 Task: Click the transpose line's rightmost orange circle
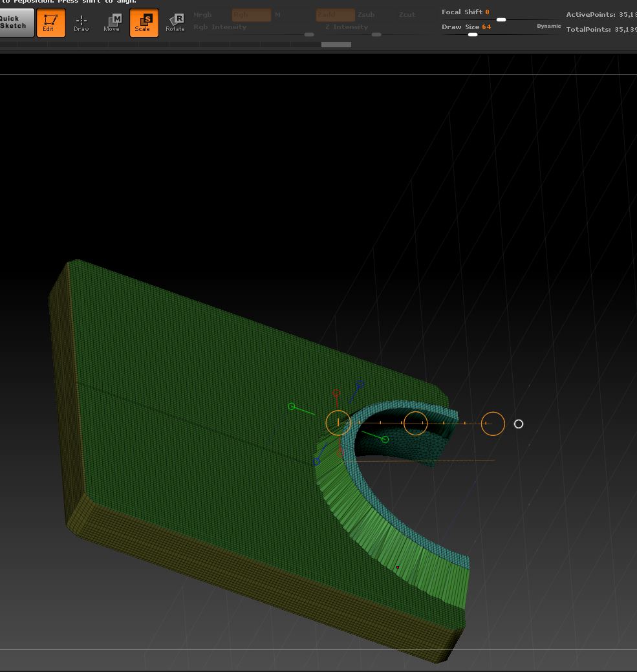pyautogui.click(x=493, y=424)
